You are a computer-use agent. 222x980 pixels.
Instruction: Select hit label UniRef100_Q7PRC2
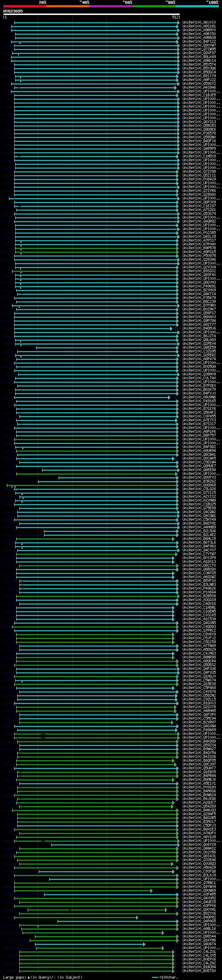pyautogui.click(x=199, y=630)
